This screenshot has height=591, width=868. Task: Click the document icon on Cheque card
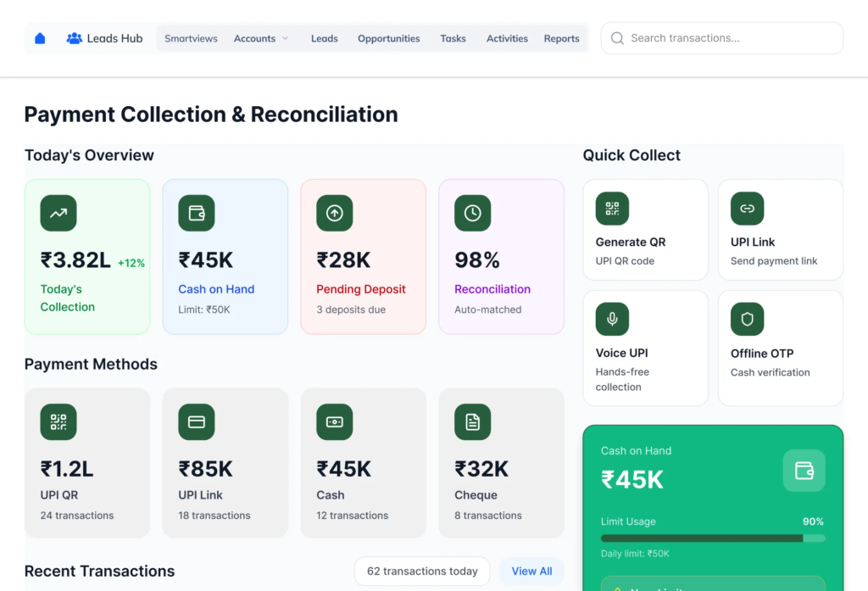[472, 422]
